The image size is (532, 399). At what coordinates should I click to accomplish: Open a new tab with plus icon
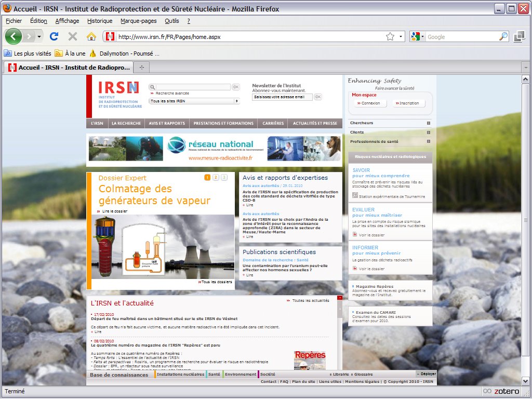[x=141, y=67]
